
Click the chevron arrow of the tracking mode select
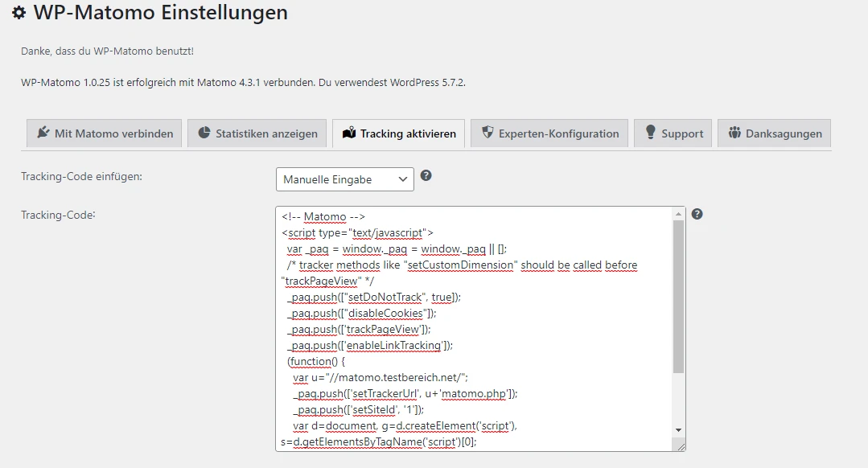(403, 179)
